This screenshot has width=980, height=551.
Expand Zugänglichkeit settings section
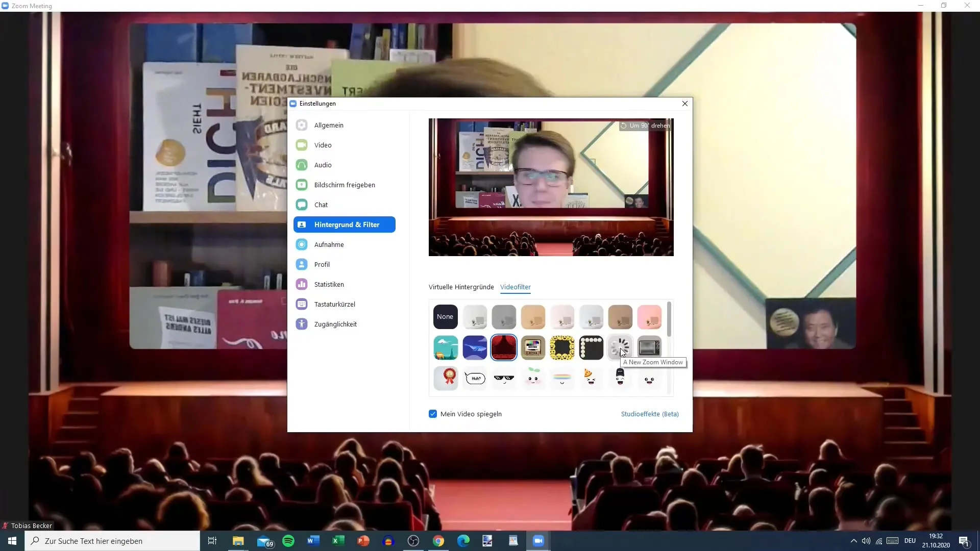(x=335, y=323)
